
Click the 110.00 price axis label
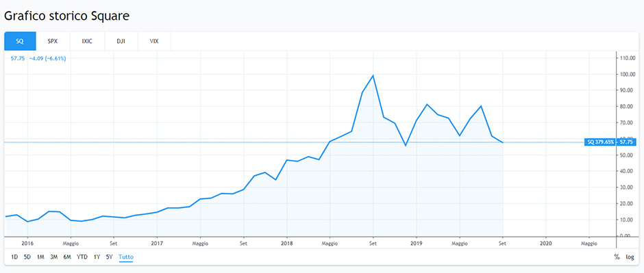coord(627,58)
